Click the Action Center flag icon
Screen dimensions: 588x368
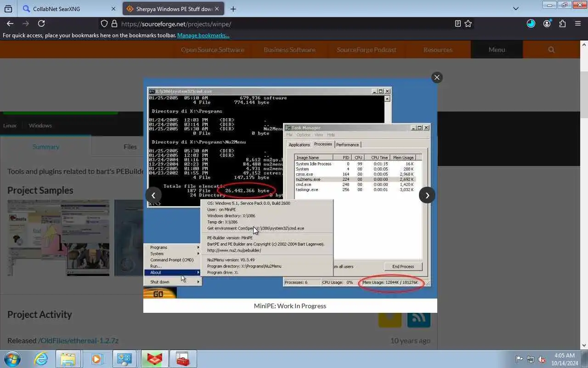[x=519, y=359]
